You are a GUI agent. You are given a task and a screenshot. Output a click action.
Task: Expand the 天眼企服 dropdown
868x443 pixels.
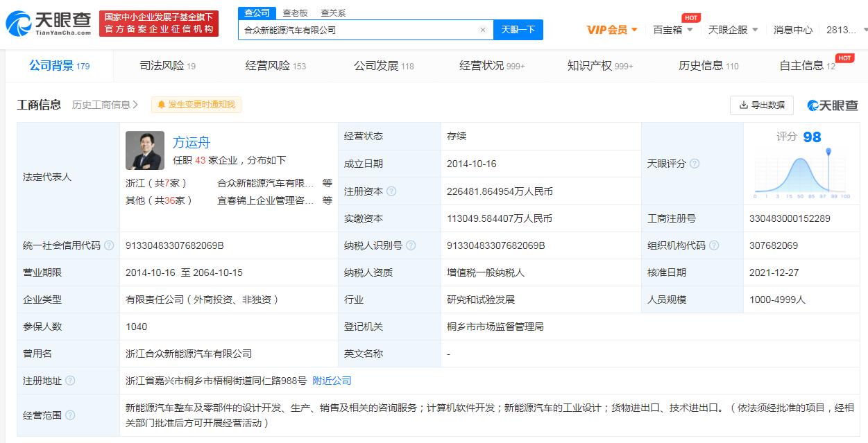[733, 30]
